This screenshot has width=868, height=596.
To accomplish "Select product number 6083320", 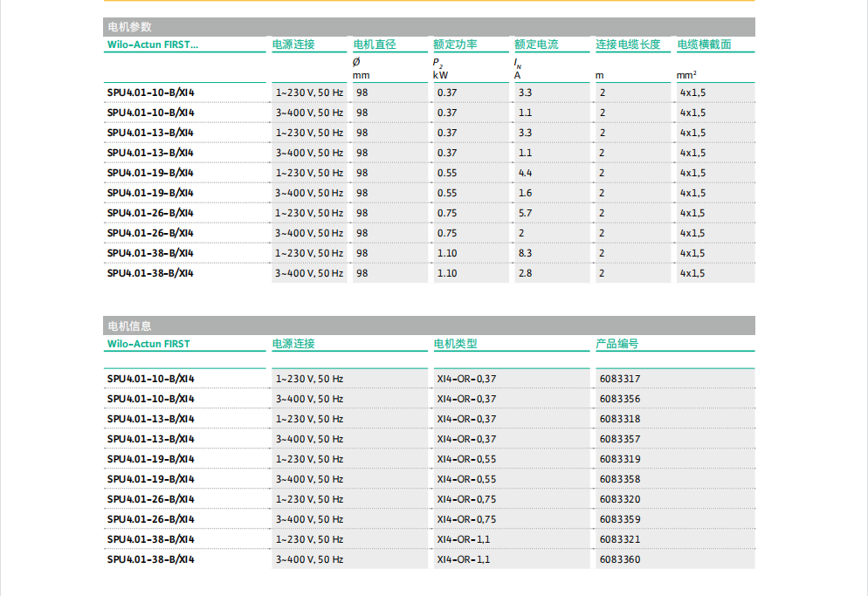I will tap(620, 499).
